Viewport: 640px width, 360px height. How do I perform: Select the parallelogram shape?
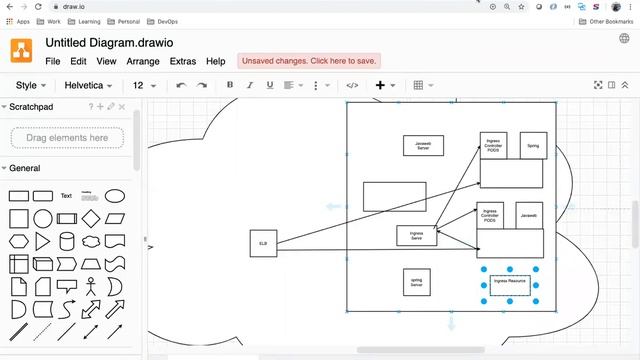115,219
